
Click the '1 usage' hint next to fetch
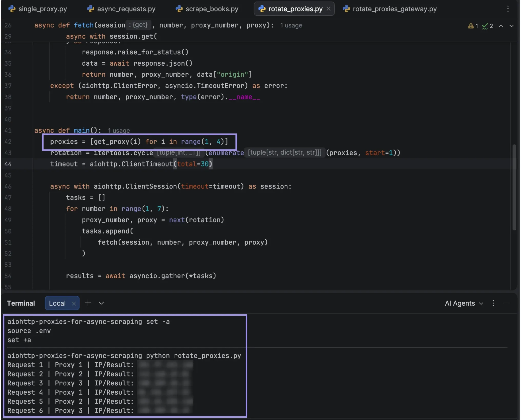(291, 25)
